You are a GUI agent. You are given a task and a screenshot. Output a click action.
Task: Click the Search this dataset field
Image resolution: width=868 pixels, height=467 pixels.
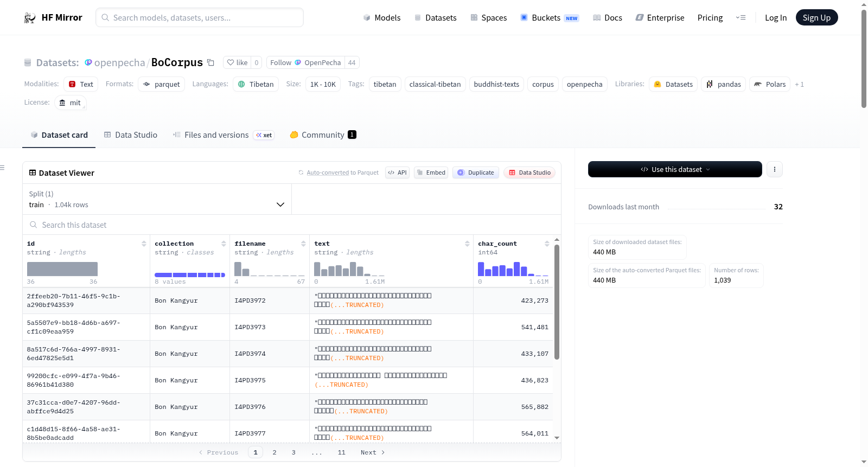[x=292, y=225]
